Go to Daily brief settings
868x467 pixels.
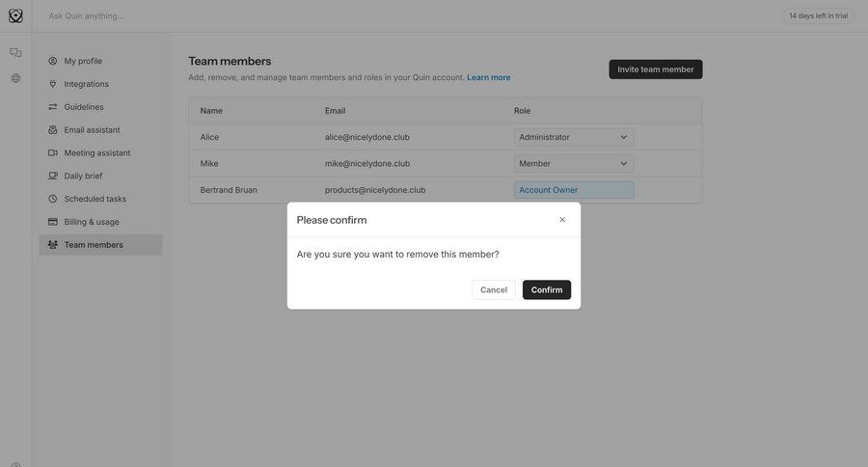[83, 176]
